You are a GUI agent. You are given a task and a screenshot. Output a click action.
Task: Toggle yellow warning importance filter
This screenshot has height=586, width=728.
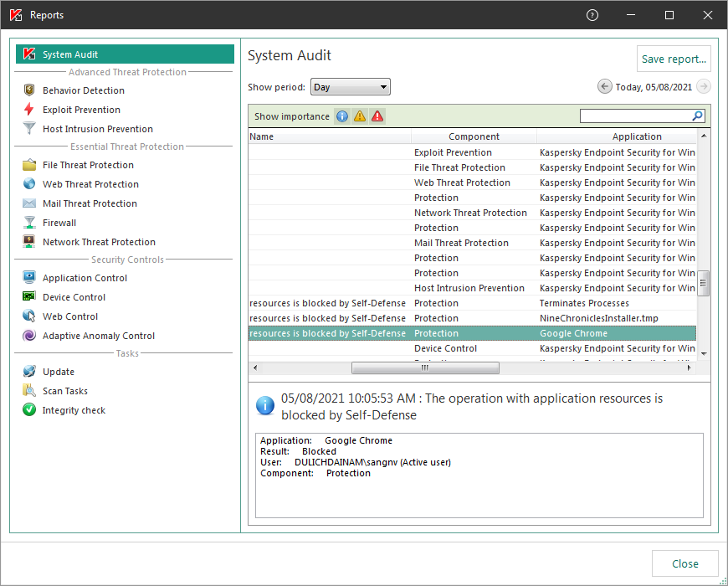(360, 116)
